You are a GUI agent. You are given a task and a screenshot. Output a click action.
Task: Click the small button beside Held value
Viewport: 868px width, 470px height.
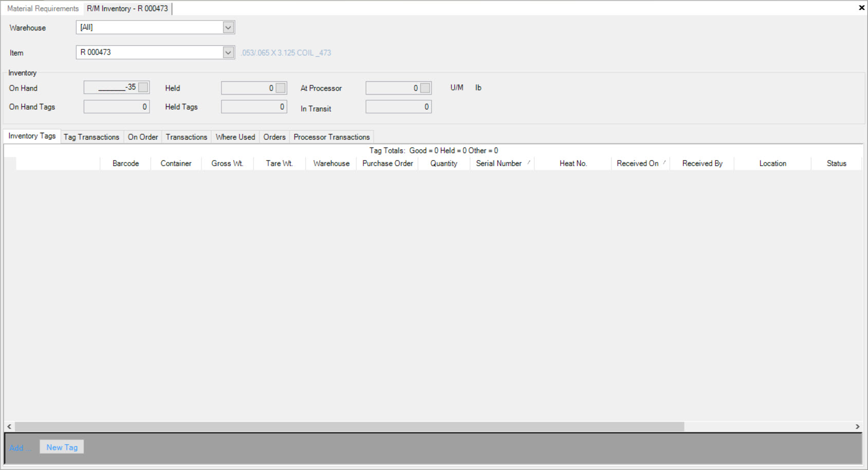[x=281, y=88]
